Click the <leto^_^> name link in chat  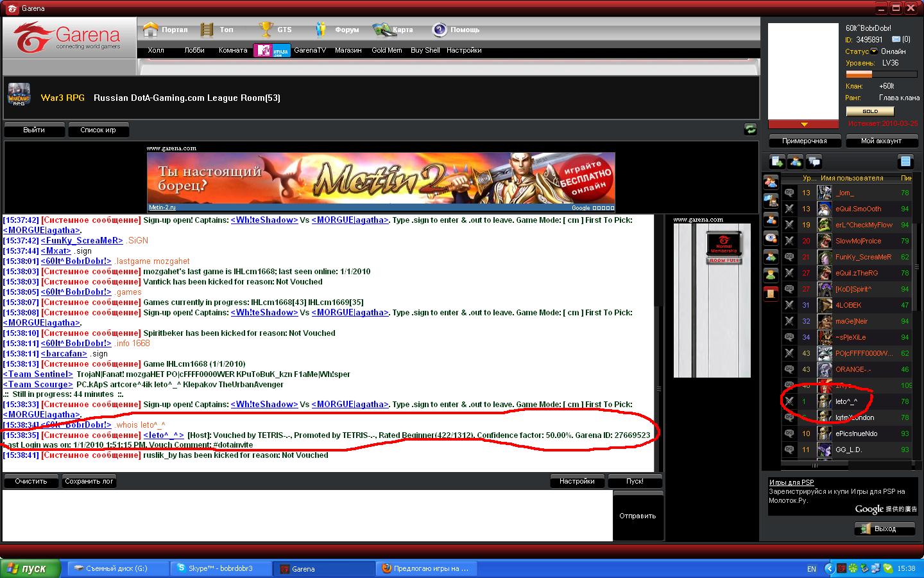(164, 435)
